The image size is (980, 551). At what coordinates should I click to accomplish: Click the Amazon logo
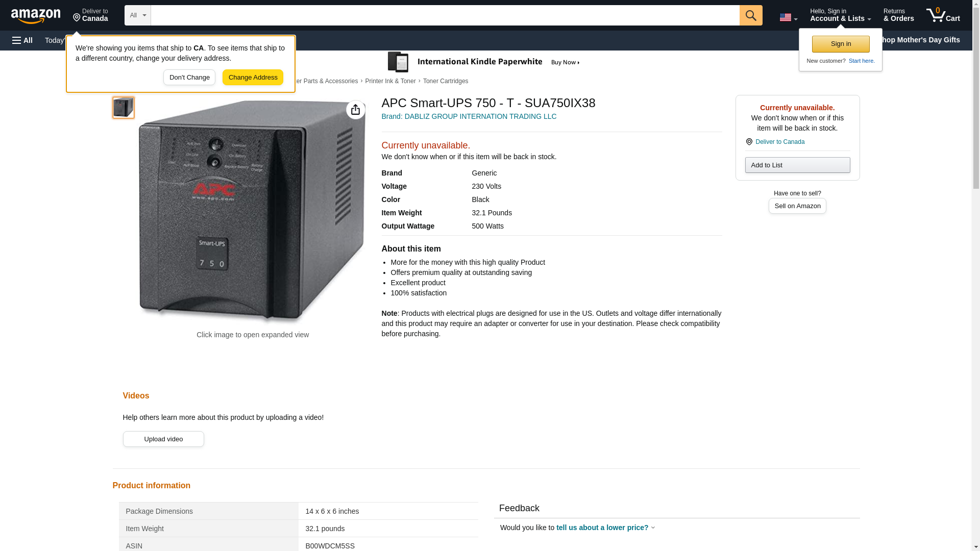(x=36, y=16)
